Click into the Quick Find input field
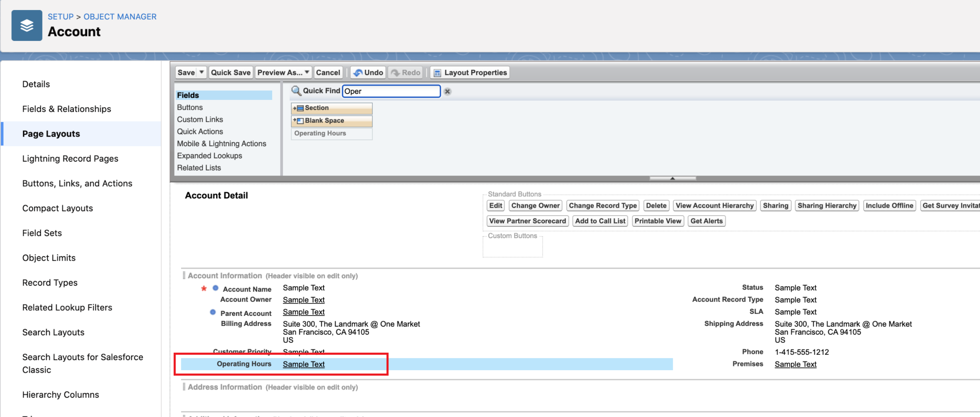The image size is (980, 417). pyautogui.click(x=391, y=92)
